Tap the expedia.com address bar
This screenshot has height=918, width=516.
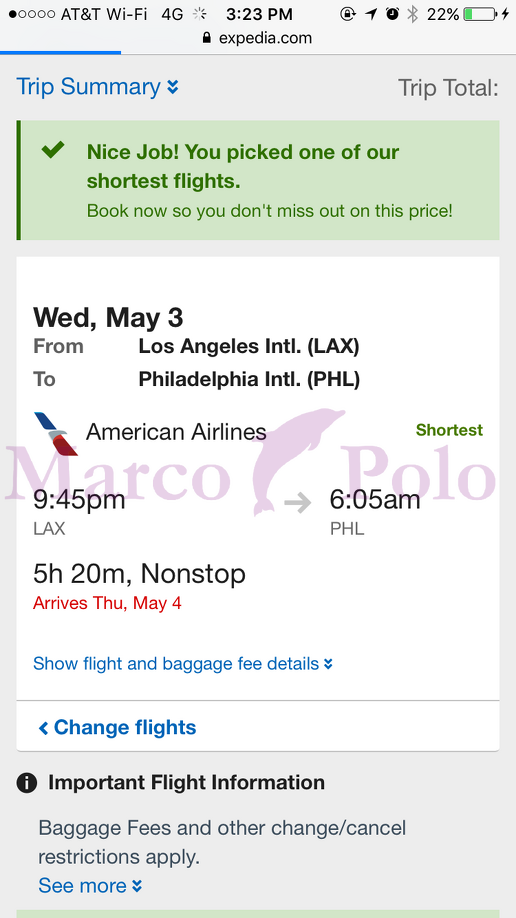coord(258,38)
